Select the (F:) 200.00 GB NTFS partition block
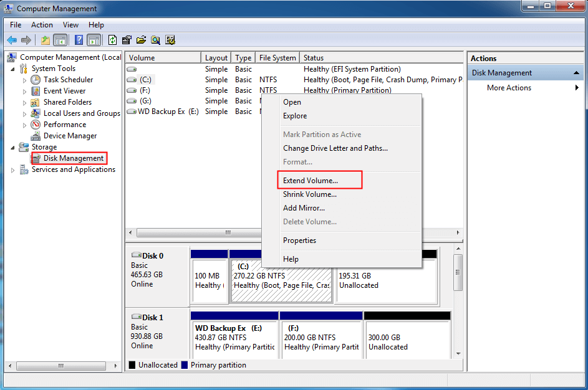This screenshot has width=588, height=390. 321,339
